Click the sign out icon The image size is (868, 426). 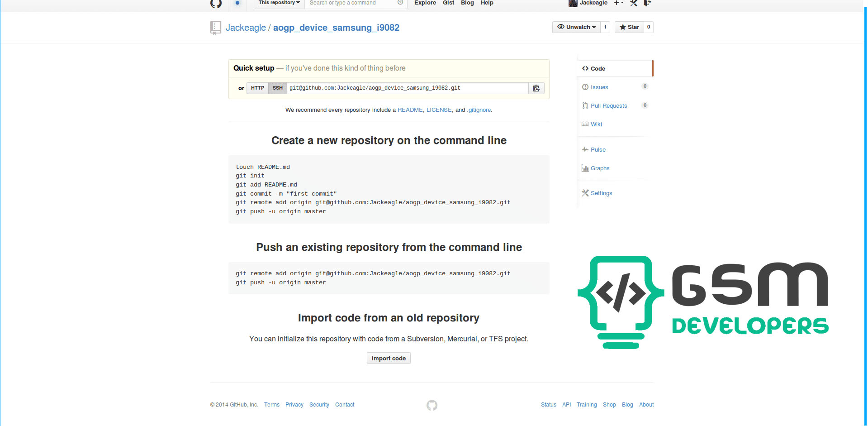[647, 3]
